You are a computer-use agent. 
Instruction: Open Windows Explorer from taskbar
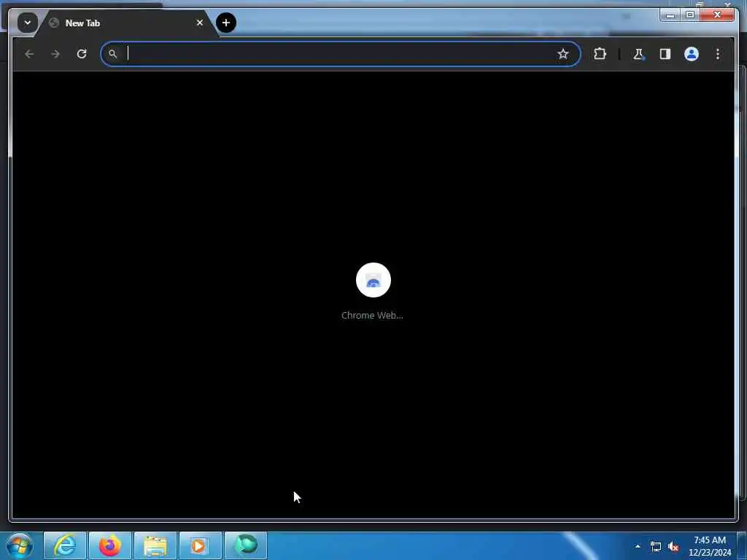pos(155,545)
